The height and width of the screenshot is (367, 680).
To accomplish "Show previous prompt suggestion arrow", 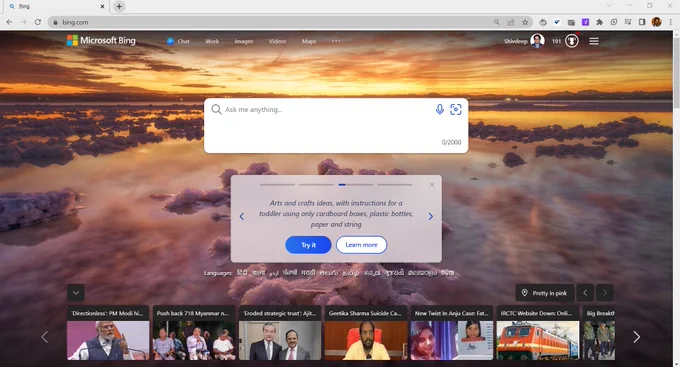I will pyautogui.click(x=242, y=216).
